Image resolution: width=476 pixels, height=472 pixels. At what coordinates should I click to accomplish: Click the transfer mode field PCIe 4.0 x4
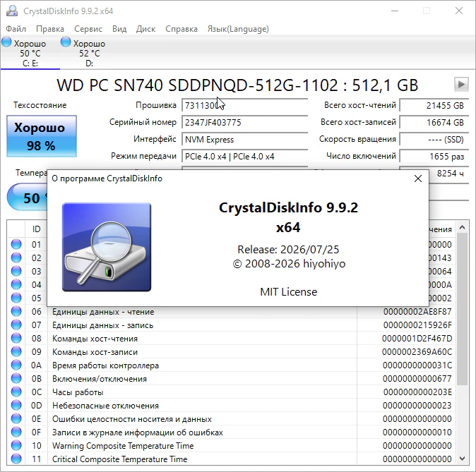[244, 156]
